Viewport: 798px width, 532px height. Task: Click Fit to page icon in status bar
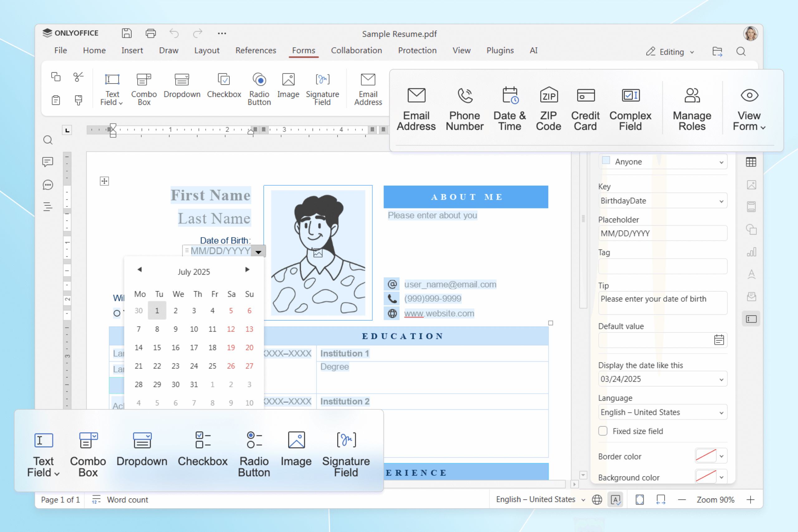coord(640,499)
